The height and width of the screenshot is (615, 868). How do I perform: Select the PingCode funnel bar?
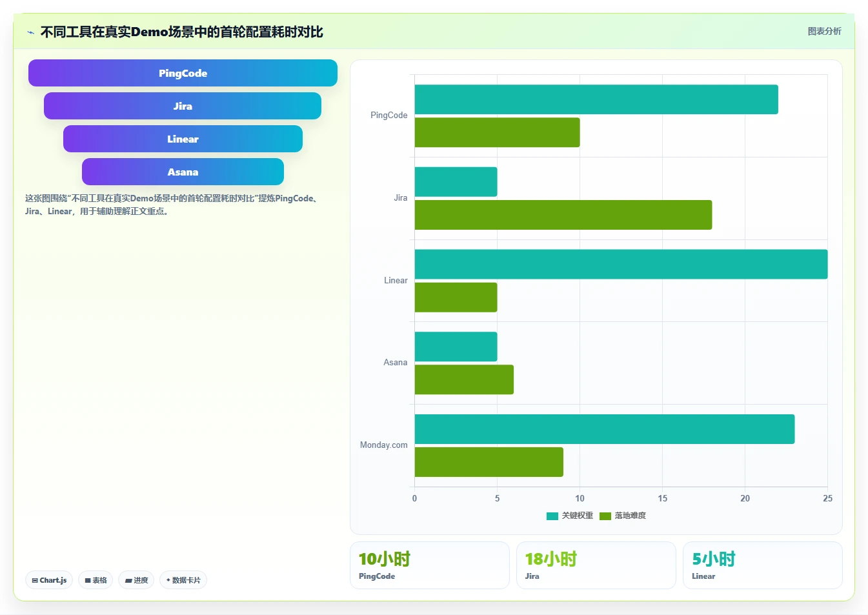183,73
